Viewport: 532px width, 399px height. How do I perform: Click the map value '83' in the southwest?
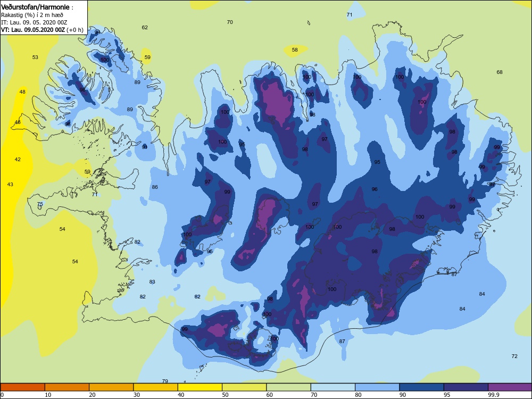click(152, 282)
